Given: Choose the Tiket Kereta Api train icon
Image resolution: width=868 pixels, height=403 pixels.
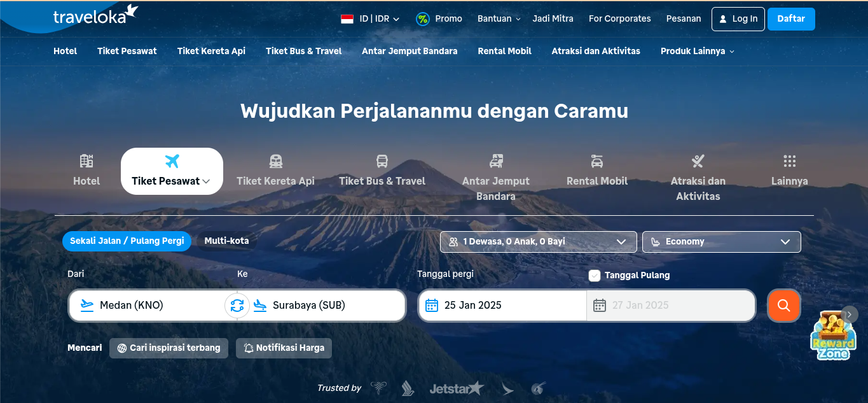Looking at the screenshot, I should tap(275, 161).
